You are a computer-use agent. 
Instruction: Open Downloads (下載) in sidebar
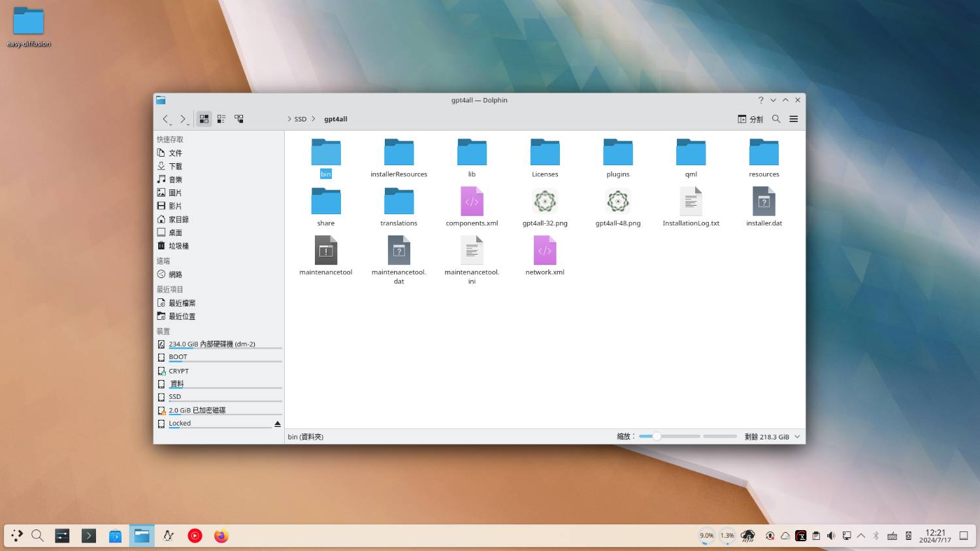(219, 166)
